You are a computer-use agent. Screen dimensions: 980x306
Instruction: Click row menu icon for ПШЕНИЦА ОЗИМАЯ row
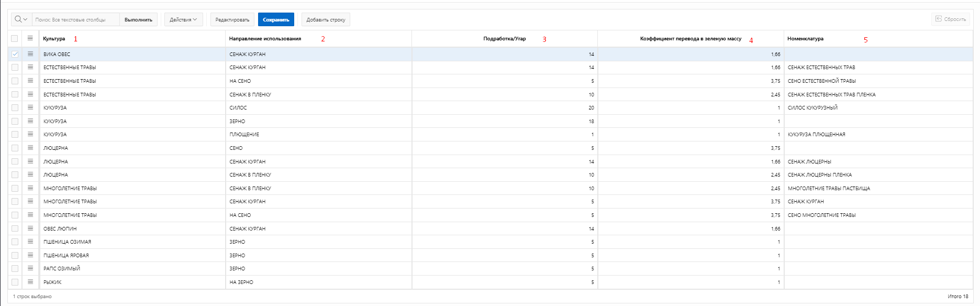pos(30,242)
